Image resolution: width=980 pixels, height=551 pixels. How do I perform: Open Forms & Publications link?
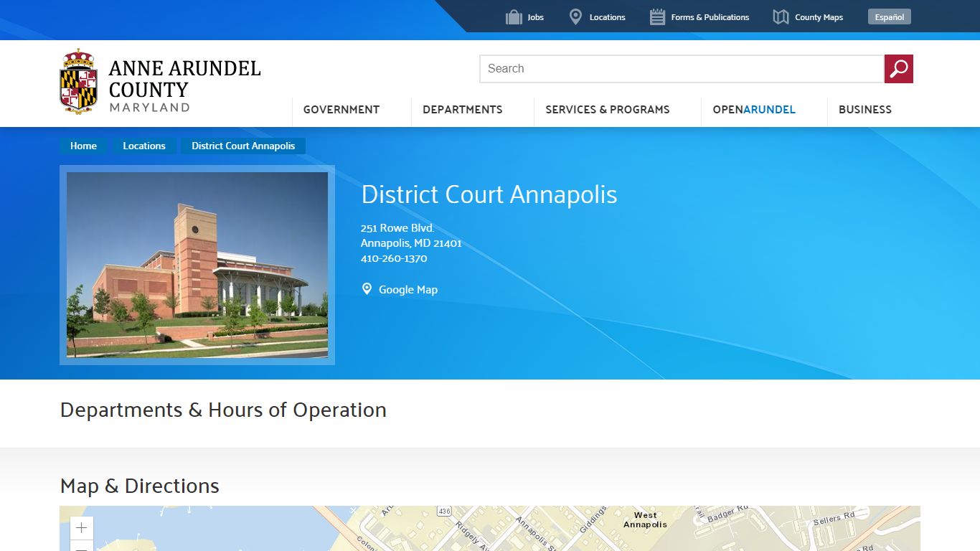click(x=710, y=17)
